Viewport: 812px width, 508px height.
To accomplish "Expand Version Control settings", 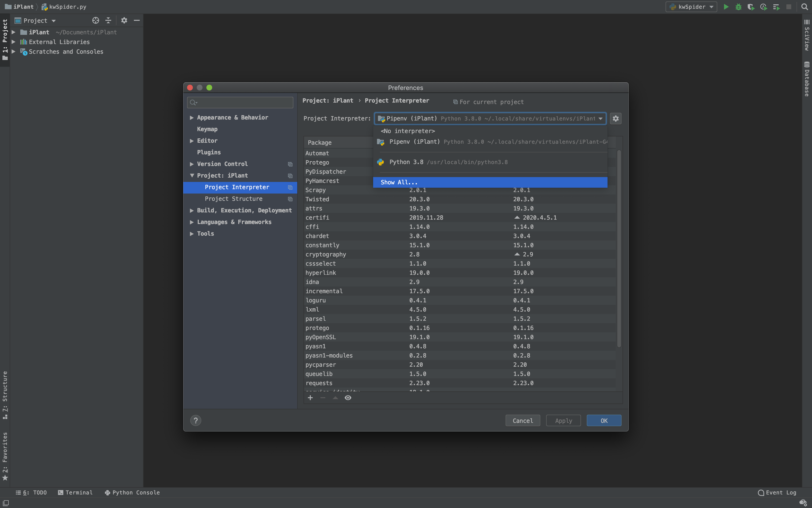I will tap(192, 164).
